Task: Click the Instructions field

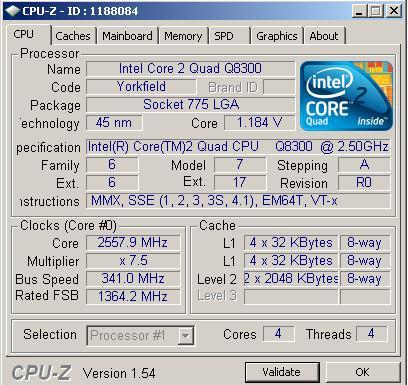Action: 238,201
